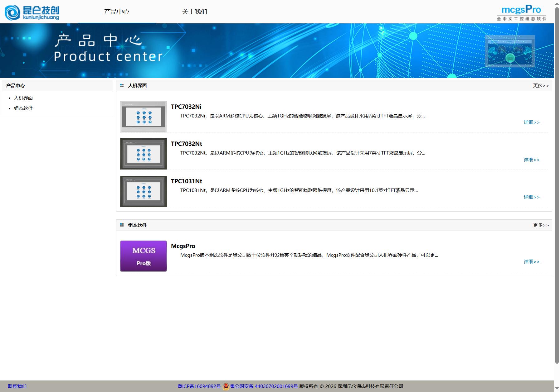The width and height of the screenshot is (560, 392).
Task: Click the copyright text 深圳昆仑通态科技有限责任公司
Action: tap(370, 386)
